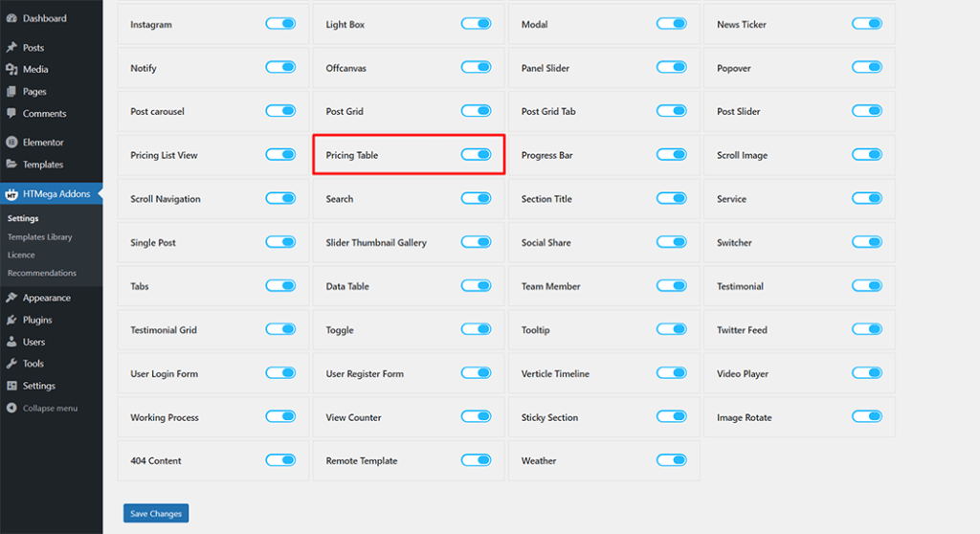Click the Settings sliders icon in sidebar
This screenshot has height=534, width=980.
(11, 386)
